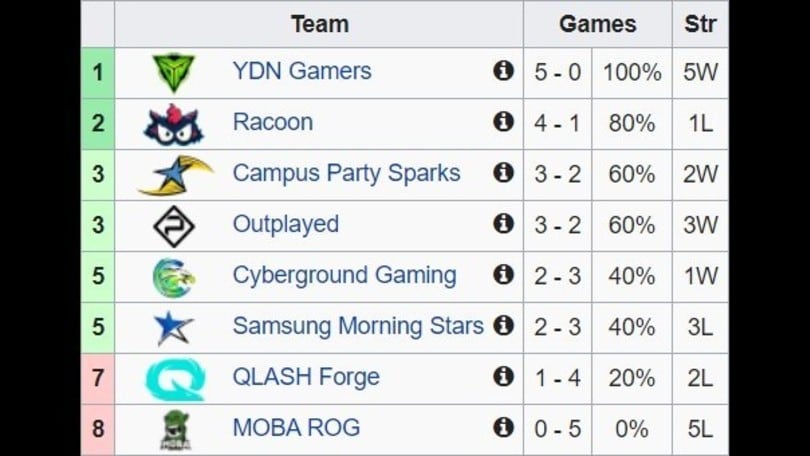Screen dimensions: 810x456
Task: Click the Racoon team mascot logo
Action: click(x=174, y=124)
